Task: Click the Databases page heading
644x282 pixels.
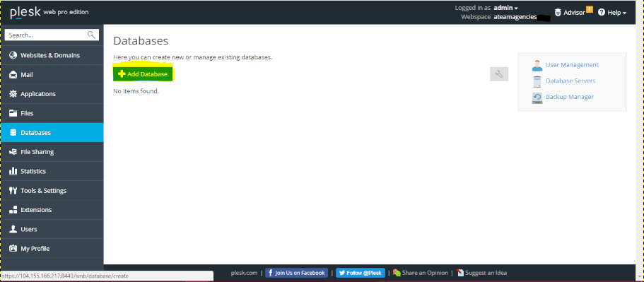Action: click(x=141, y=40)
